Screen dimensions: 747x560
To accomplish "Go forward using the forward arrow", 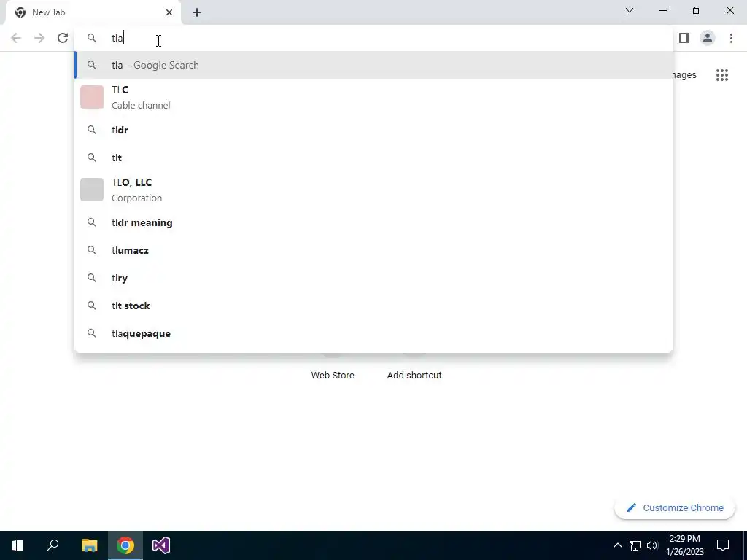I will (39, 38).
